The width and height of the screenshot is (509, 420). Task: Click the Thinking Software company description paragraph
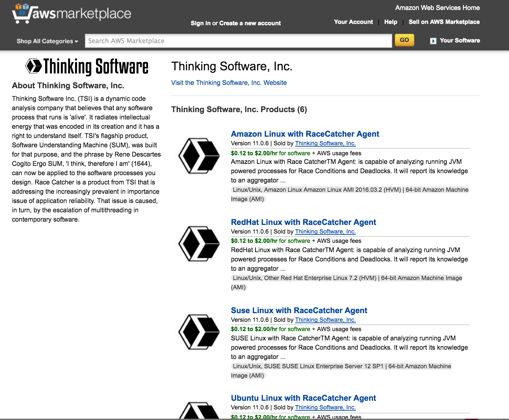pyautogui.click(x=86, y=159)
